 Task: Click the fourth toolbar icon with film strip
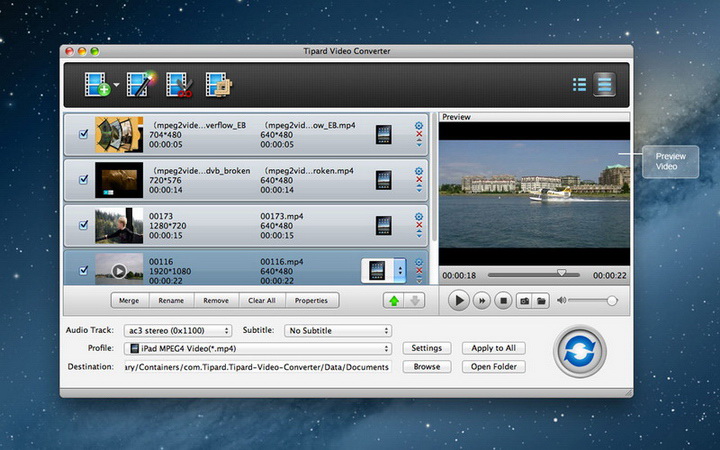(218, 85)
